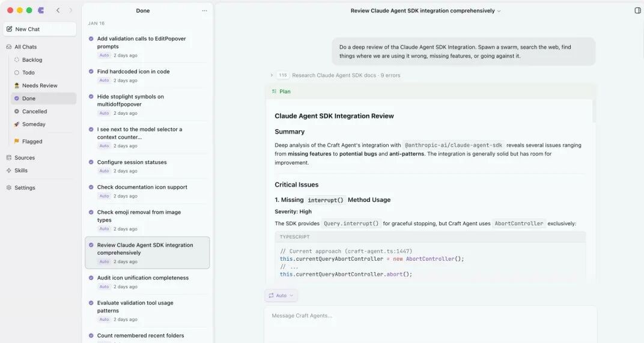Open chat Find hardcoded icon in code
The width and height of the screenshot is (644, 343).
(147, 76)
